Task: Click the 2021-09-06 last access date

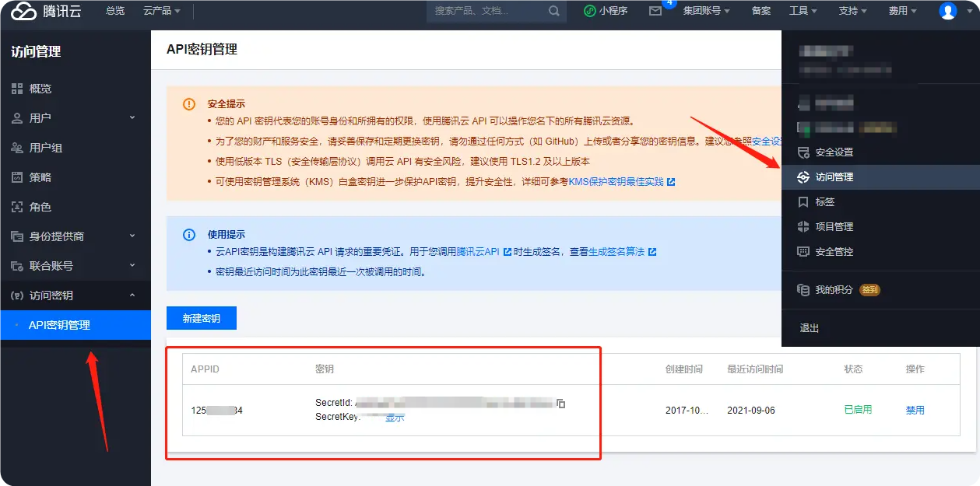Action: [753, 410]
